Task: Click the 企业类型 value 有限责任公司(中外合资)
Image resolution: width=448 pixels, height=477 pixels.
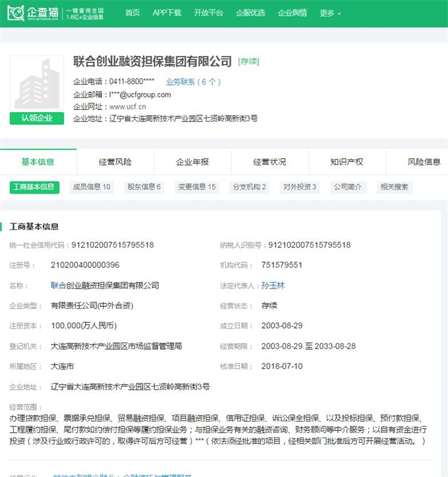Action: click(x=92, y=306)
